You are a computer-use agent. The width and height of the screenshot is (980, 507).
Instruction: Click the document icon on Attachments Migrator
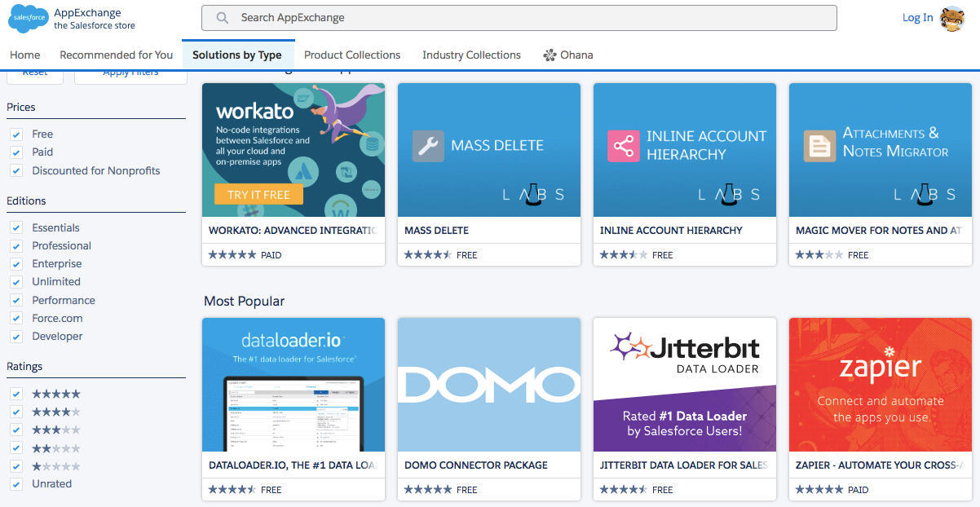pos(819,146)
